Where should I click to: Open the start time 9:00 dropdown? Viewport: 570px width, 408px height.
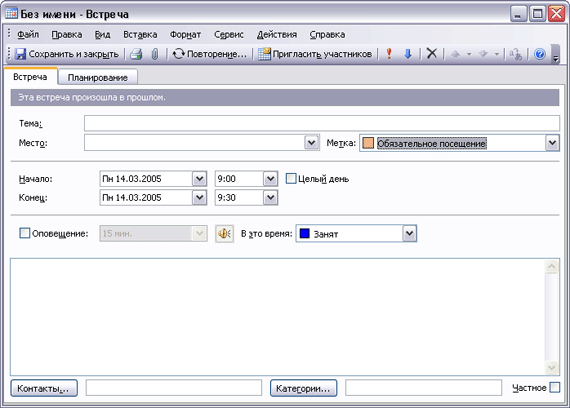[270, 179]
